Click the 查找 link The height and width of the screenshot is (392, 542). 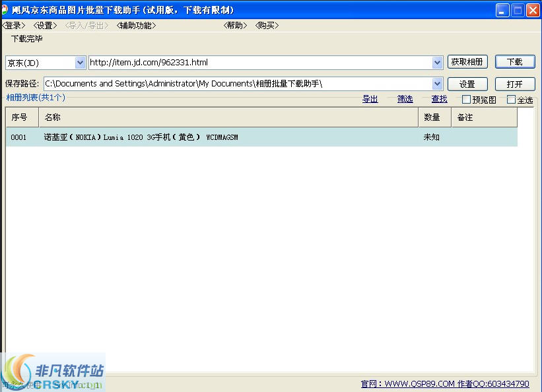click(439, 99)
